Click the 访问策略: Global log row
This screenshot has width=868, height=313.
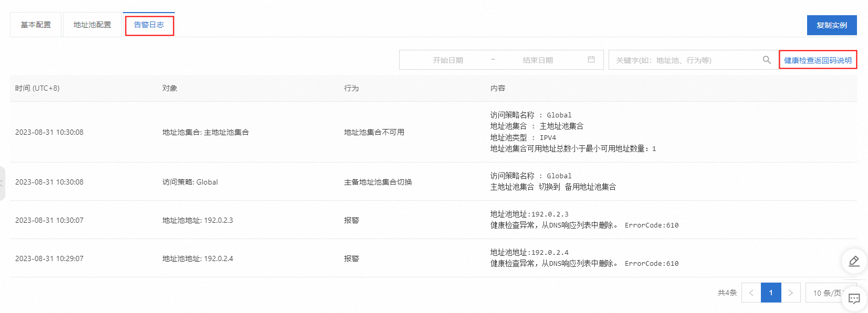pyautogui.click(x=190, y=182)
